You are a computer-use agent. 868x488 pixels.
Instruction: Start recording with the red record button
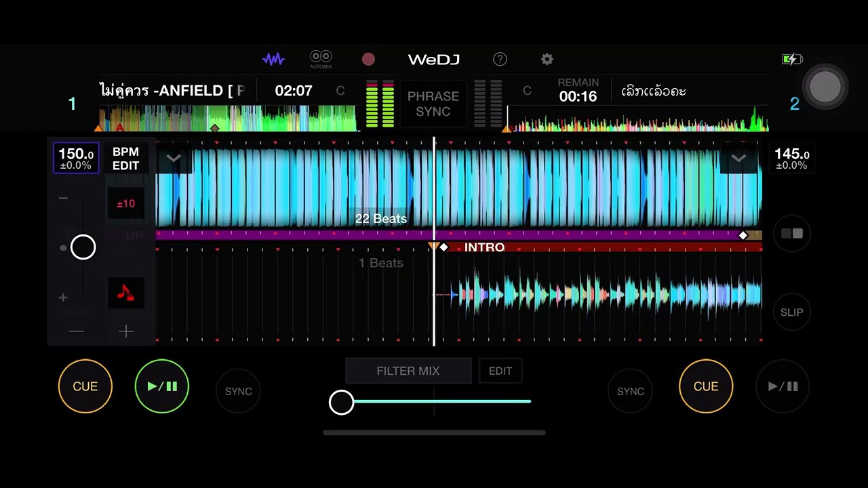click(x=368, y=59)
